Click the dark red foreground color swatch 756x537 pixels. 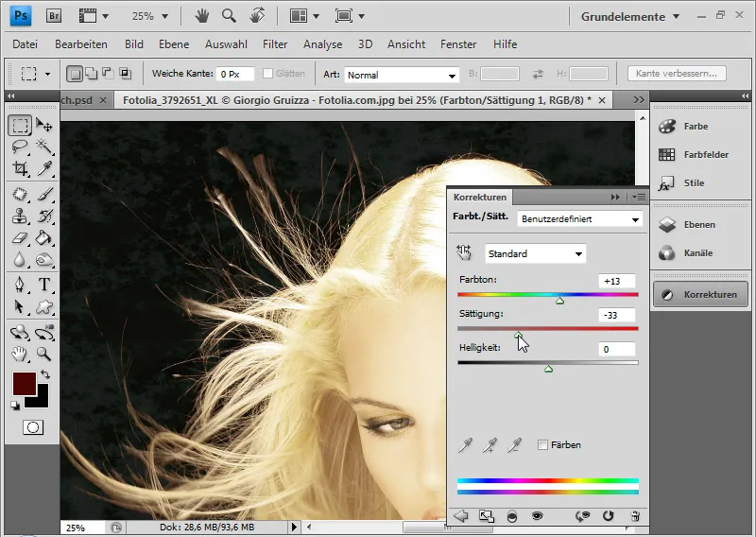click(x=25, y=384)
